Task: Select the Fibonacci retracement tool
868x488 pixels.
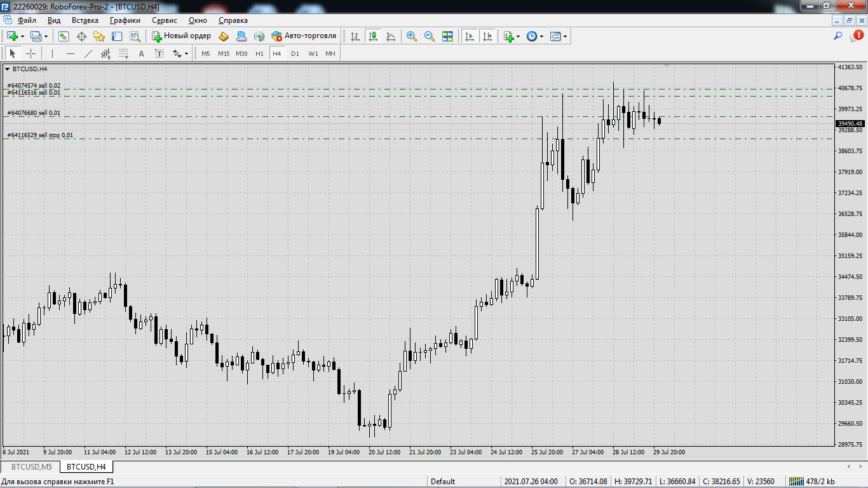Action: 124,54
